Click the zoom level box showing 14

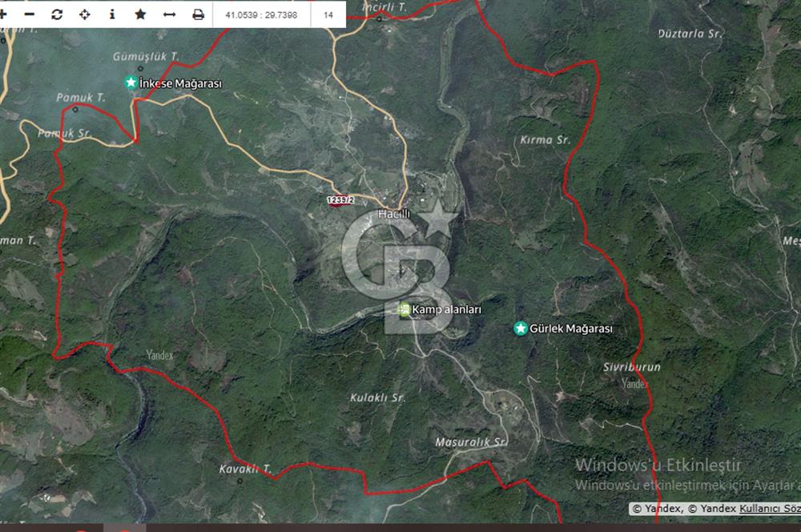tap(328, 14)
